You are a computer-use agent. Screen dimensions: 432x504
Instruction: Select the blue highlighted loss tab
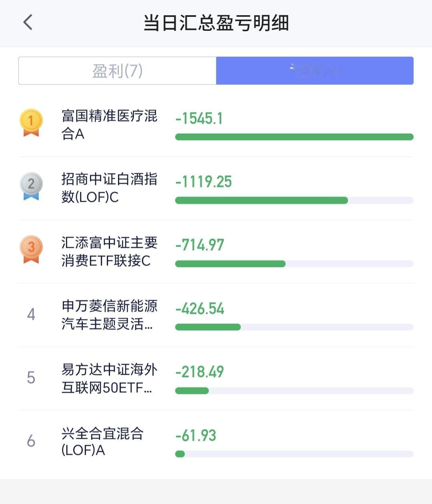coord(315,71)
